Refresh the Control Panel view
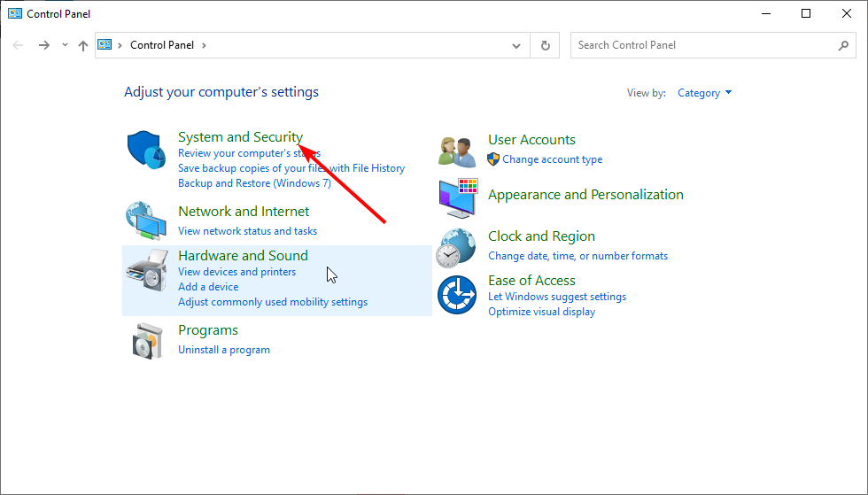 tap(546, 45)
